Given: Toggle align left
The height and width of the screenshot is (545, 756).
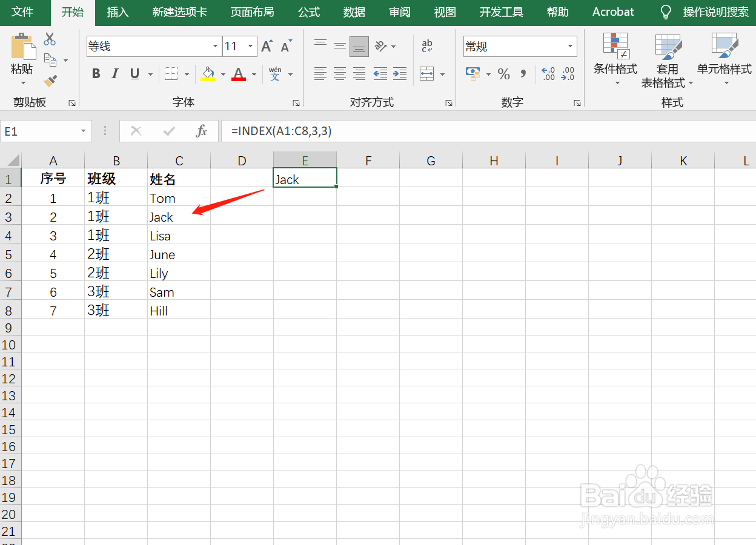Looking at the screenshot, I should click(320, 74).
